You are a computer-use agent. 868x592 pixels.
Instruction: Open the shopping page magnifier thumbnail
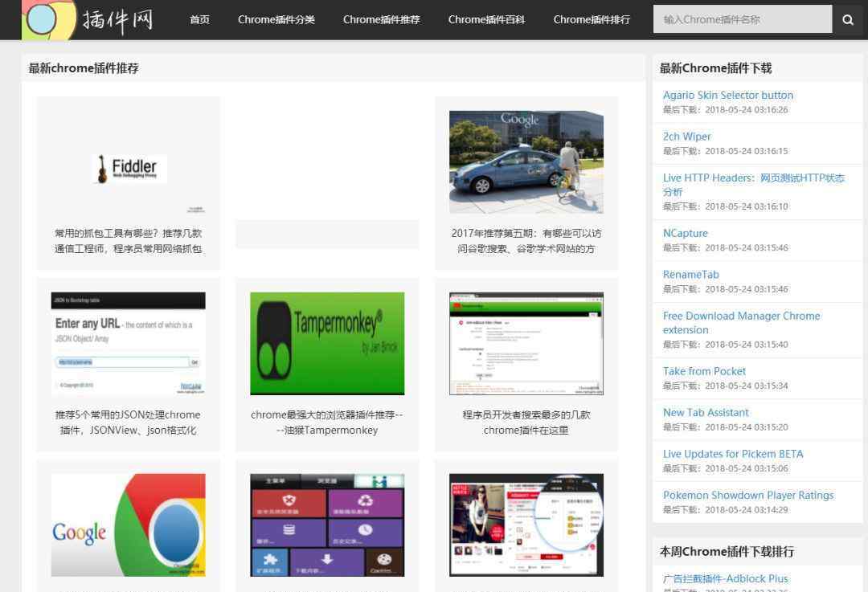tap(526, 525)
